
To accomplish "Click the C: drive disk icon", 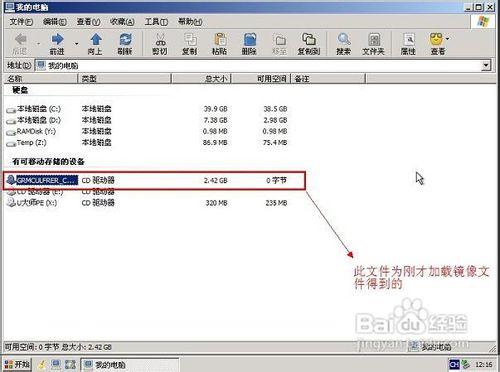I will coord(11,110).
